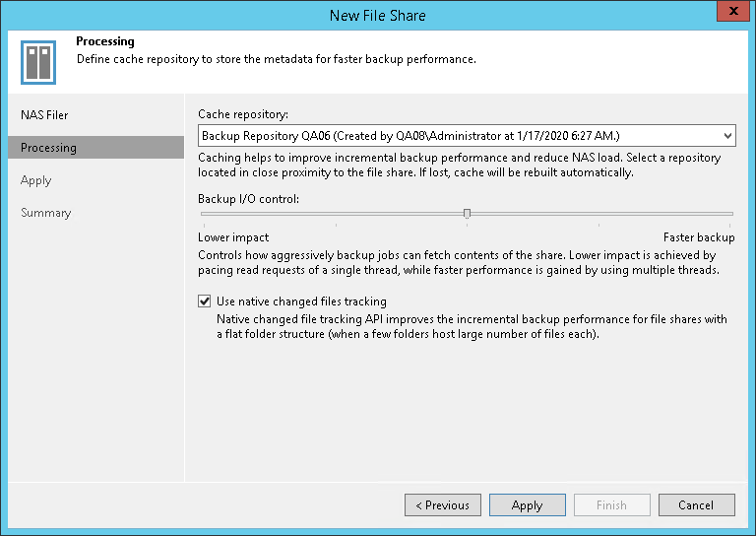Select the Processing step in the sidebar
756x536 pixels.
[48, 148]
